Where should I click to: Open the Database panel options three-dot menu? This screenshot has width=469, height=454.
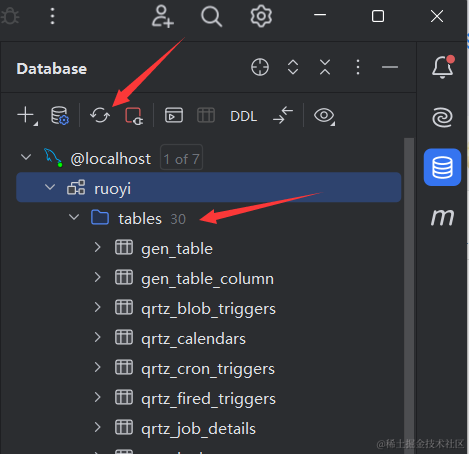pyautogui.click(x=358, y=67)
